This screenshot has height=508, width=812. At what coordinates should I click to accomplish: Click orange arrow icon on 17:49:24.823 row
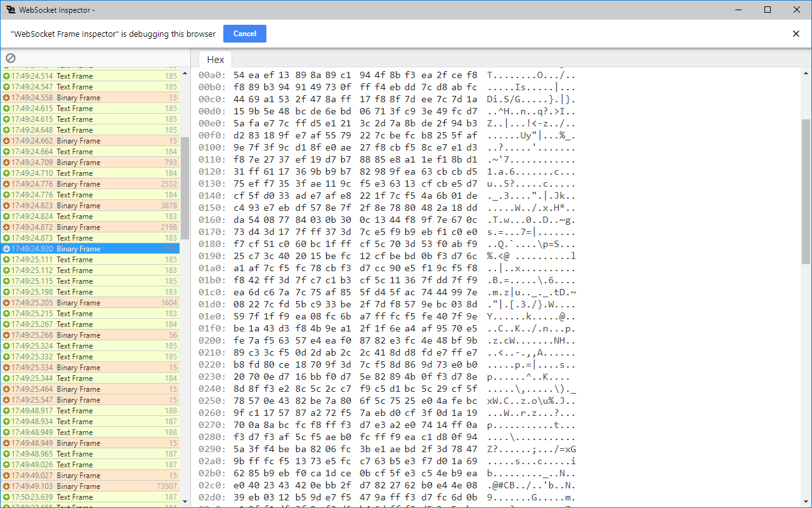coord(6,206)
